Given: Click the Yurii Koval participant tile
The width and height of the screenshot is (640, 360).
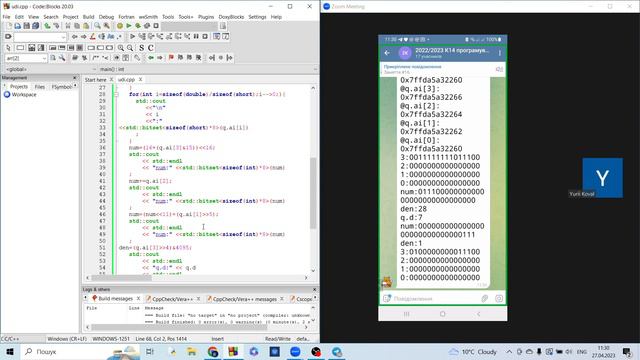Looking at the screenshot, I should pos(602,178).
